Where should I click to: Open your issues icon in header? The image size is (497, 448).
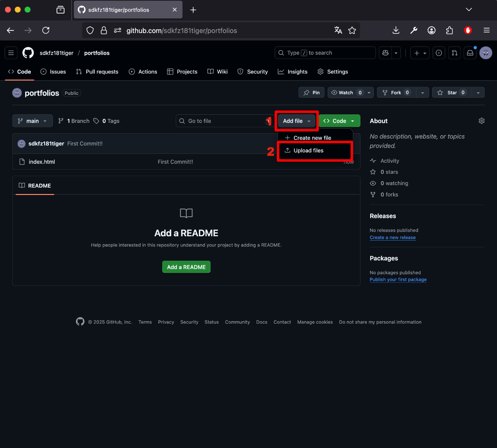point(439,53)
